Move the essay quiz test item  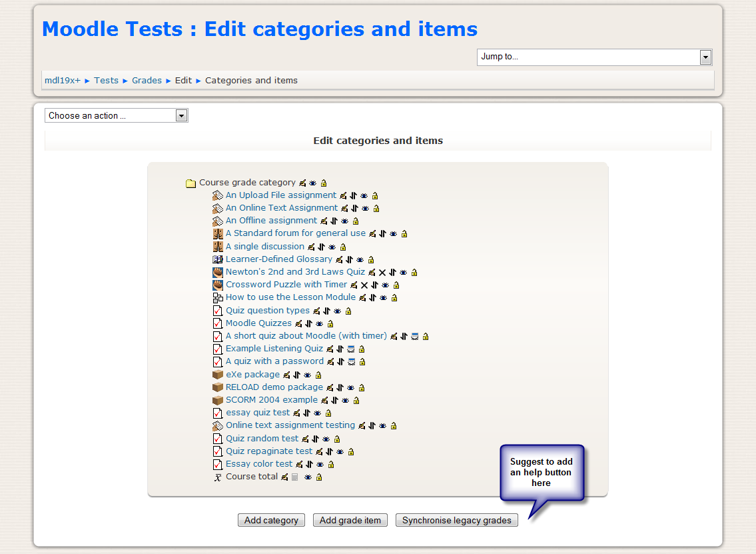coord(307,413)
